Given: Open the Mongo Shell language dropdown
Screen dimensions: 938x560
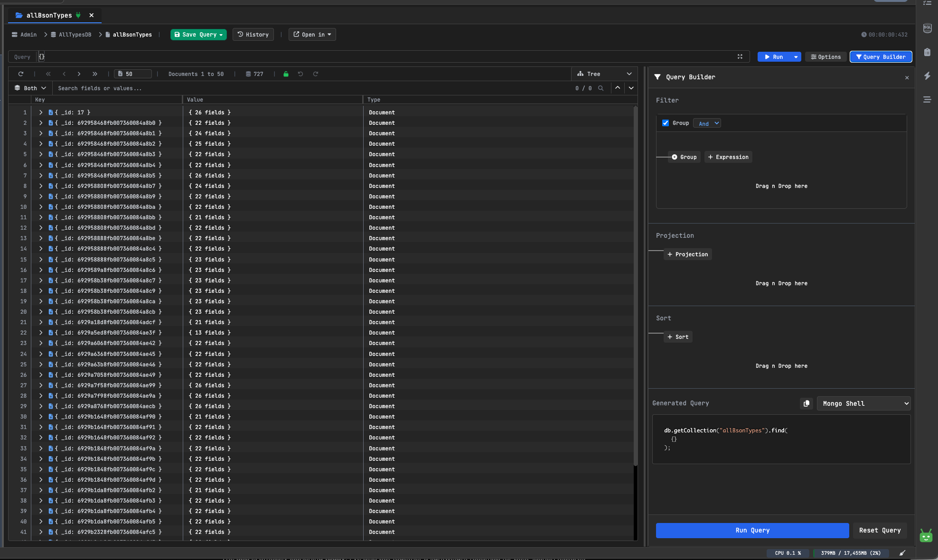Looking at the screenshot, I should [863, 403].
